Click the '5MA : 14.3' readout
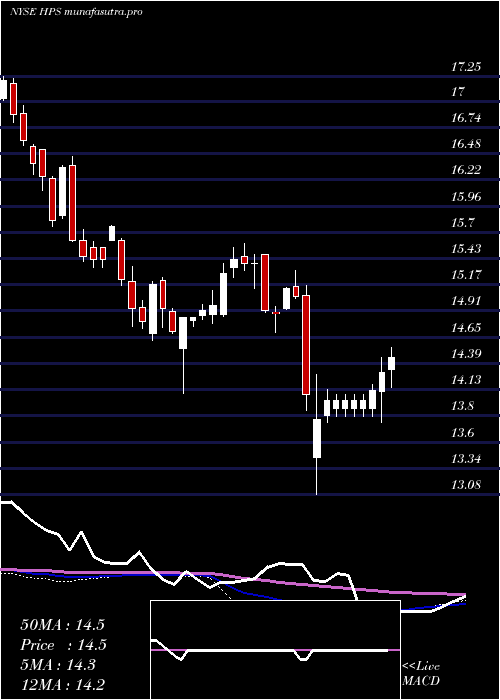This screenshot has height=700, width=500. point(58,665)
